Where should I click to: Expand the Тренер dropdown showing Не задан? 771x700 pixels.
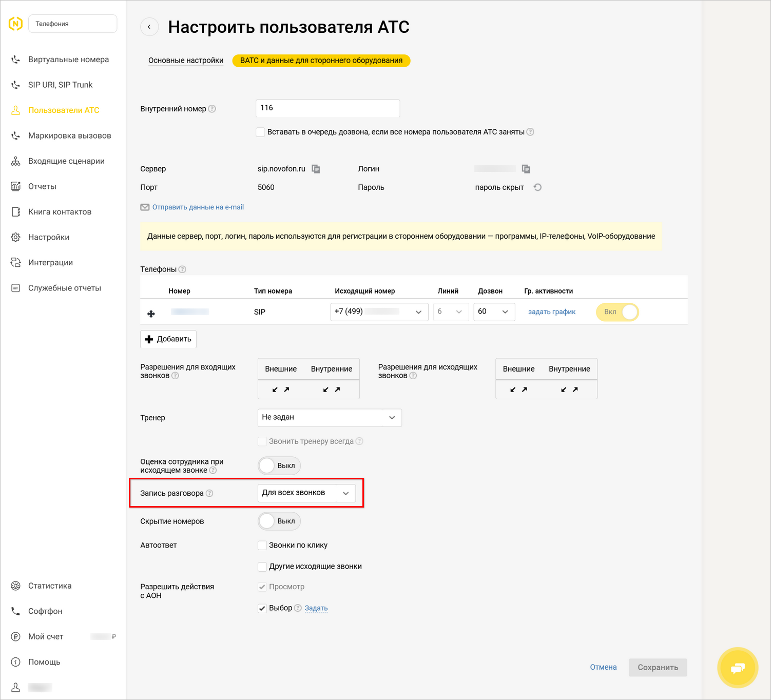coord(329,417)
